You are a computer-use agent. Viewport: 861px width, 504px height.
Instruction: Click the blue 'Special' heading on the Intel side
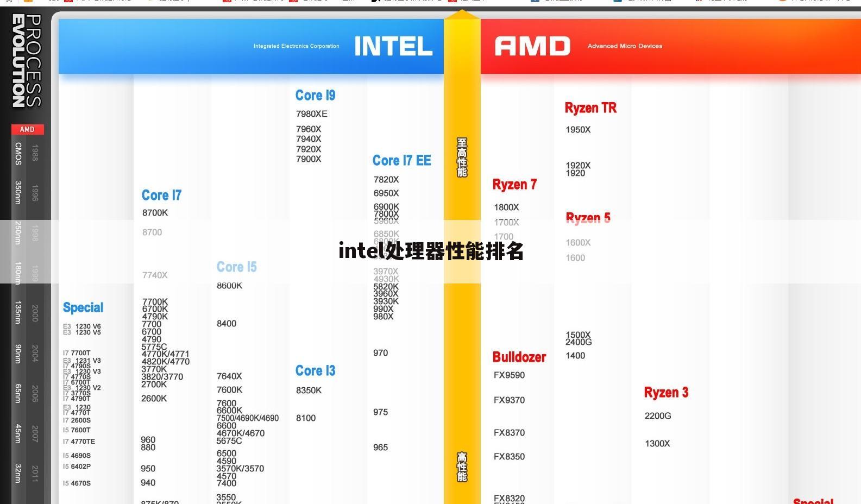click(83, 308)
